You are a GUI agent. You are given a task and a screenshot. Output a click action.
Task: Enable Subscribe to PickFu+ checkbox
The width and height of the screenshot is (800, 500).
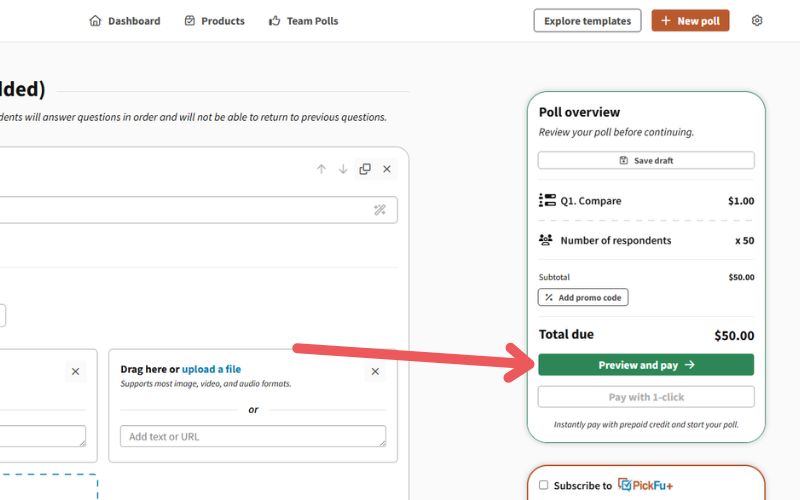(x=543, y=485)
